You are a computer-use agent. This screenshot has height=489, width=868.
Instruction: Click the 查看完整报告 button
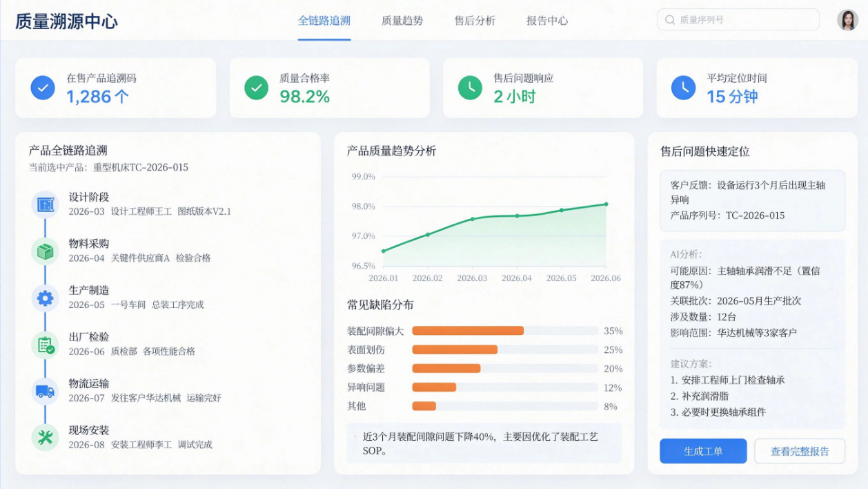[x=800, y=451]
